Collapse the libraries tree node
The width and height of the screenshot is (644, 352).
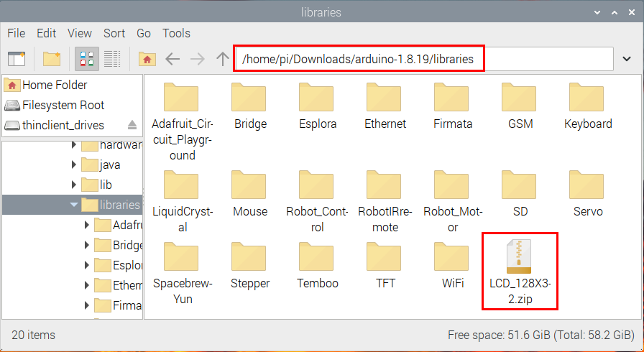tap(73, 205)
